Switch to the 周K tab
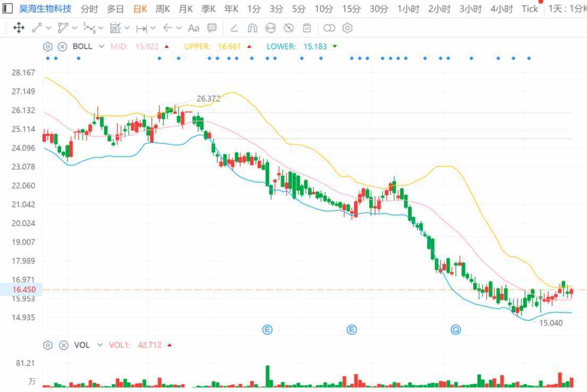 click(163, 8)
